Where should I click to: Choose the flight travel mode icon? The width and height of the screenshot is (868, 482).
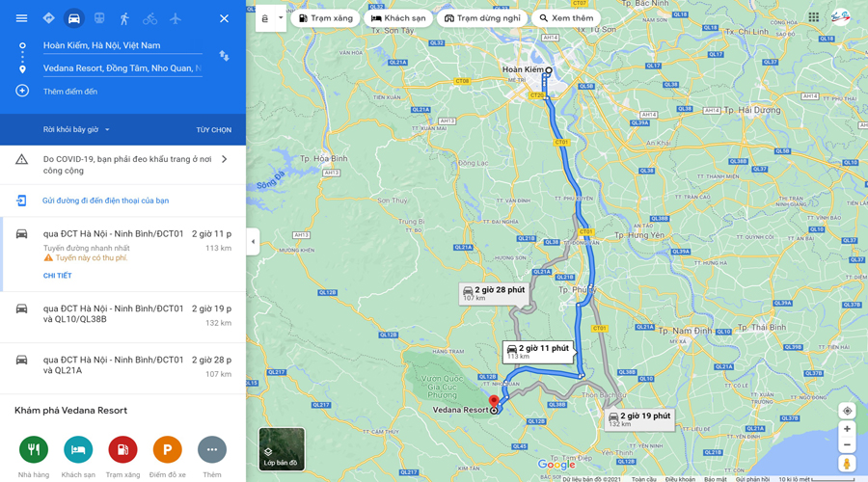(x=176, y=18)
